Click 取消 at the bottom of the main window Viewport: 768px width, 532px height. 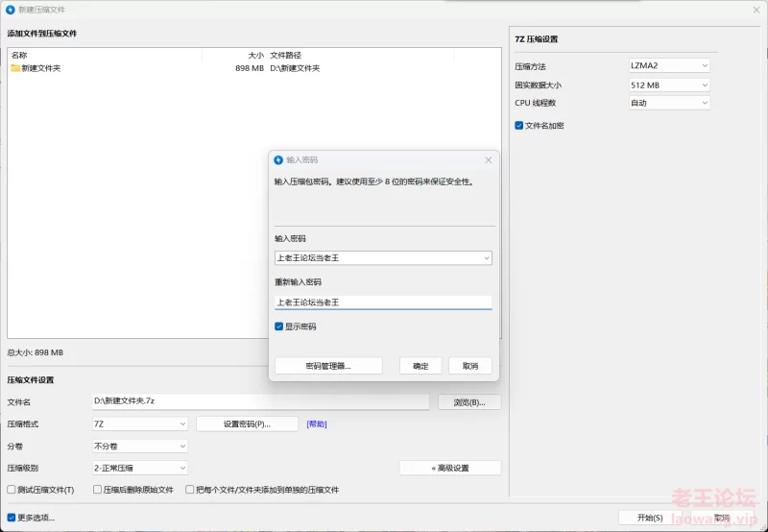(722, 518)
